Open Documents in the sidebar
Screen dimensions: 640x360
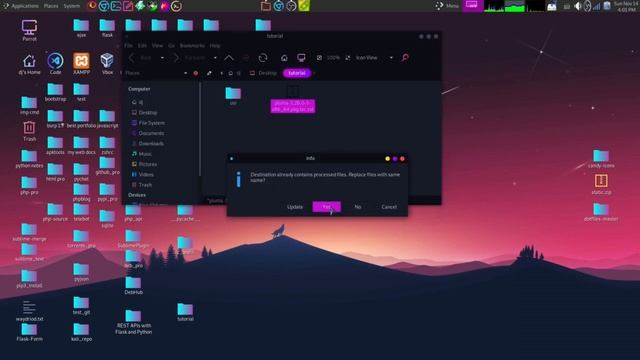point(148,133)
